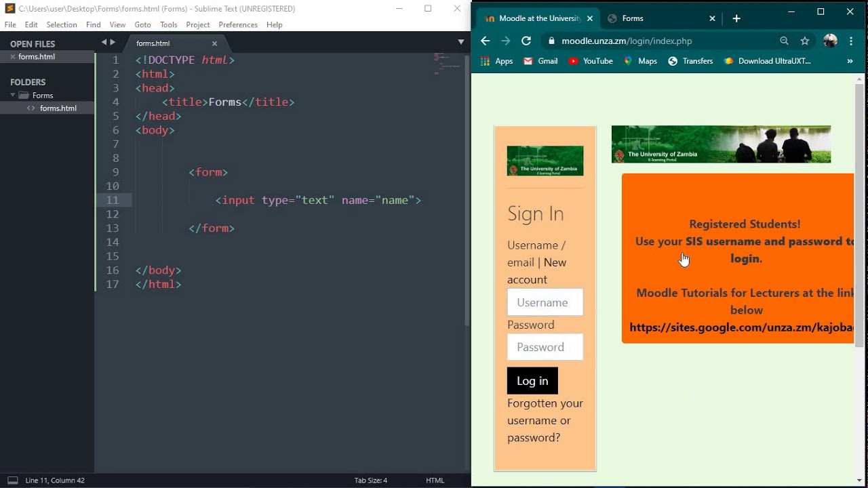
Task: Click the Password input field
Action: click(x=545, y=347)
